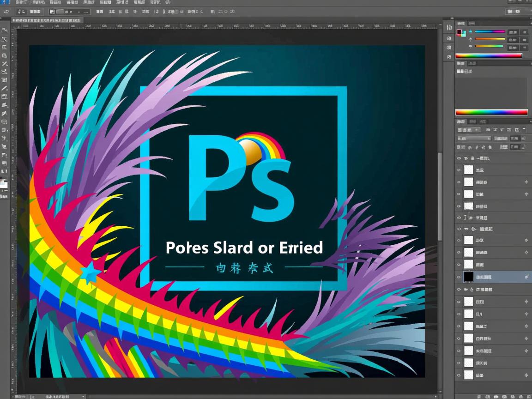The height and width of the screenshot is (399, 532).
Task: Select the Brush tool with diagonal stroke icon
Action: point(4,88)
